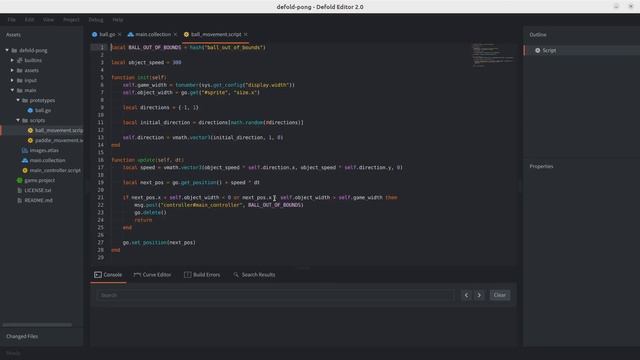This screenshot has width=640, height=360.
Task: Collapse the scripts folder
Action: point(18,120)
